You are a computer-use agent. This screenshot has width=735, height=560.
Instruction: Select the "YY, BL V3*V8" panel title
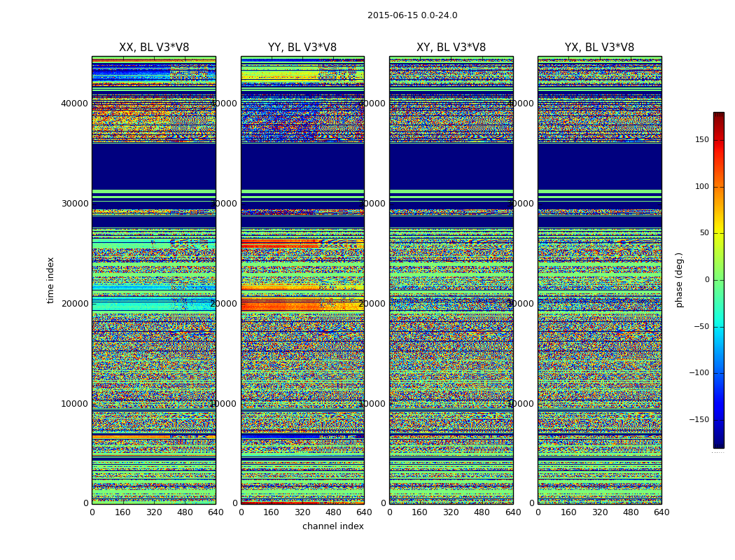pyautogui.click(x=302, y=48)
